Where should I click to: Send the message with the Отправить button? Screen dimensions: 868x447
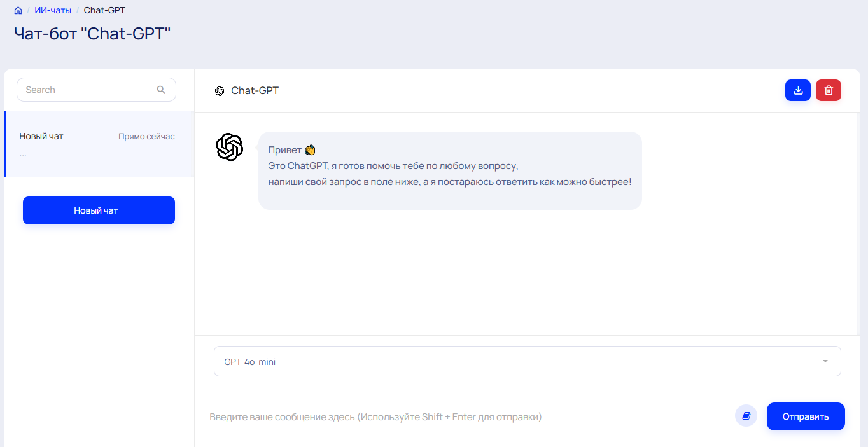[806, 416]
